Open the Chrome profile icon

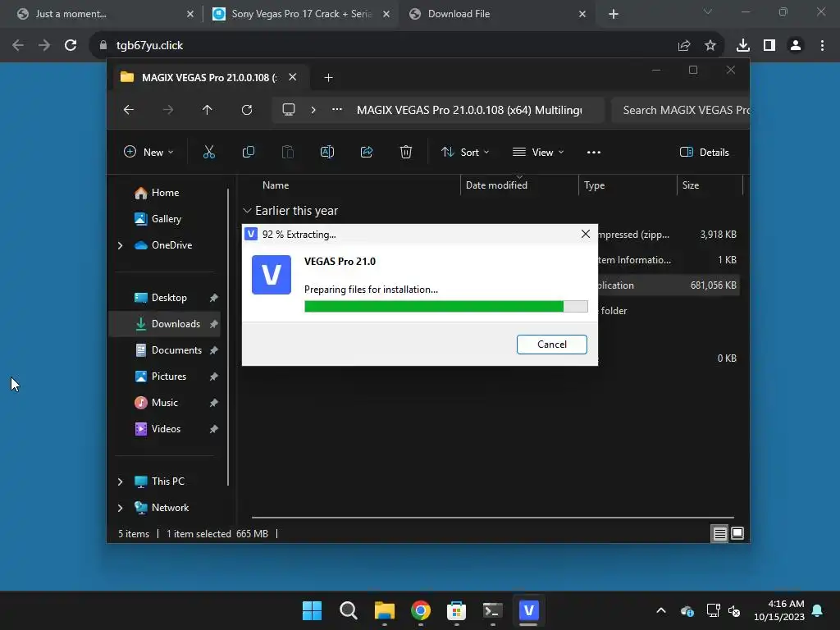796,46
